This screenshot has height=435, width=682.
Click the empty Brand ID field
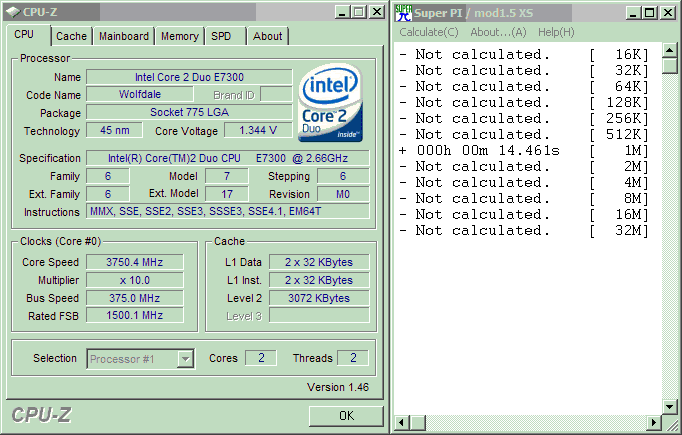tap(276, 94)
